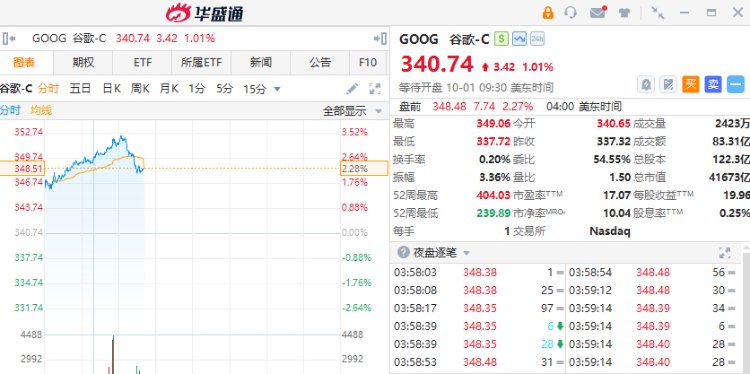
Task: Select the 03:58:17 trade row
Action: [478, 308]
